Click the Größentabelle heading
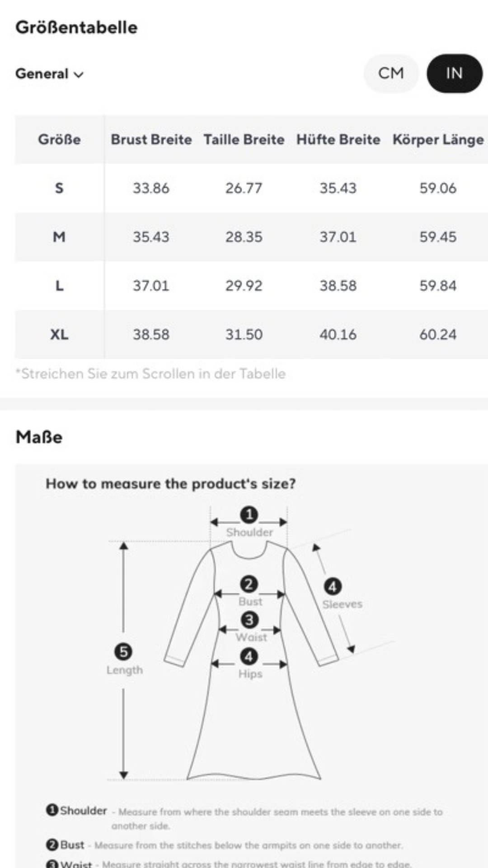Image resolution: width=488 pixels, height=868 pixels. point(76,28)
